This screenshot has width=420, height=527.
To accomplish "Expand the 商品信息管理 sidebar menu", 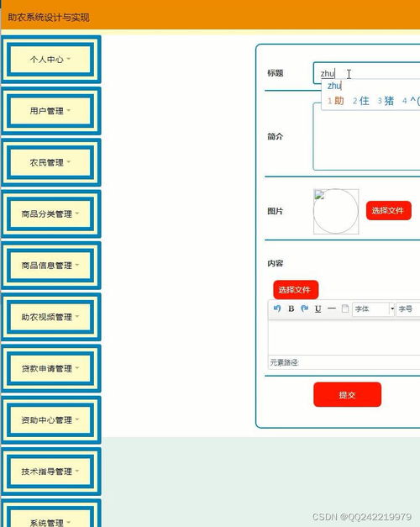I will [x=50, y=266].
